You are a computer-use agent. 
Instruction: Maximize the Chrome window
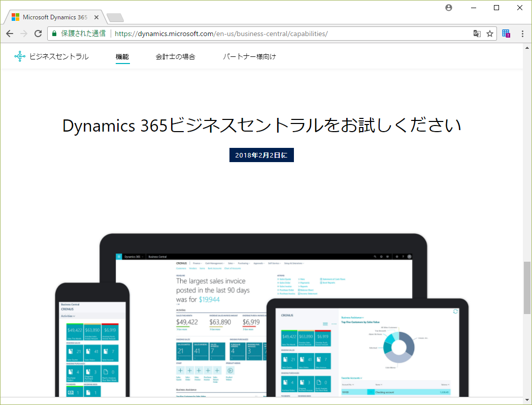point(496,8)
